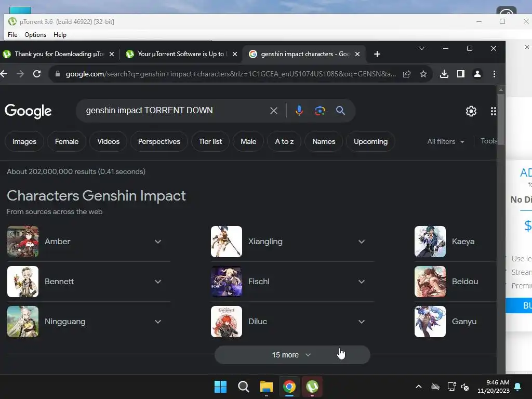532x399 pixels.
Task: Click the Chrome forward arrow
Action: pos(20,74)
